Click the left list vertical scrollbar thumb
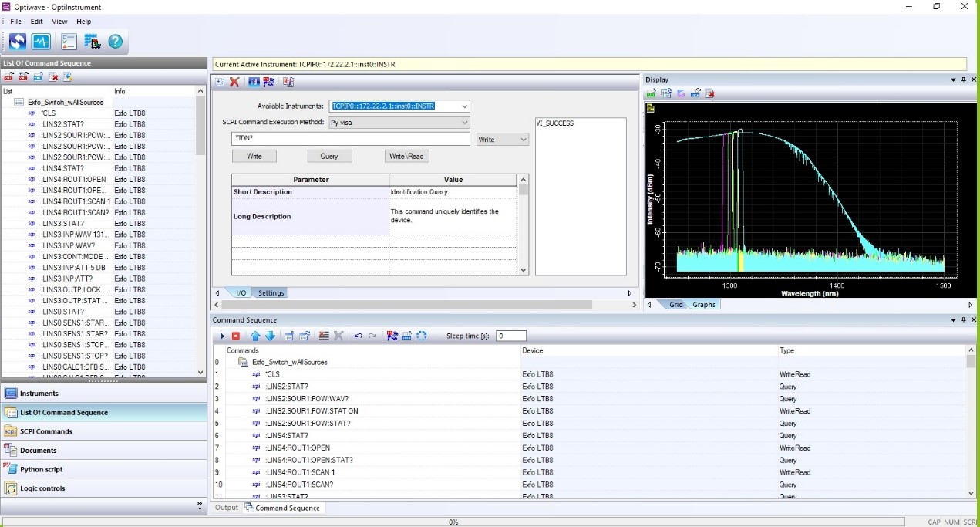 (201, 127)
